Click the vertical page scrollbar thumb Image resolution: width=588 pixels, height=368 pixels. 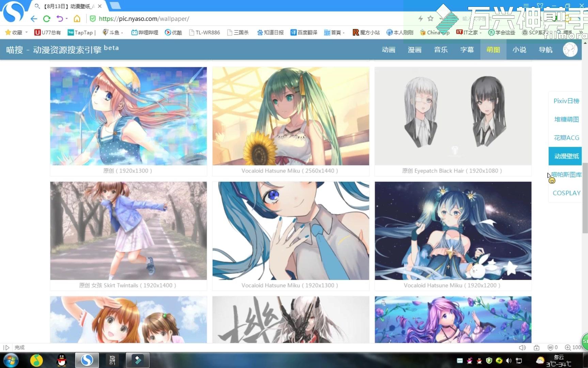(x=585, y=198)
